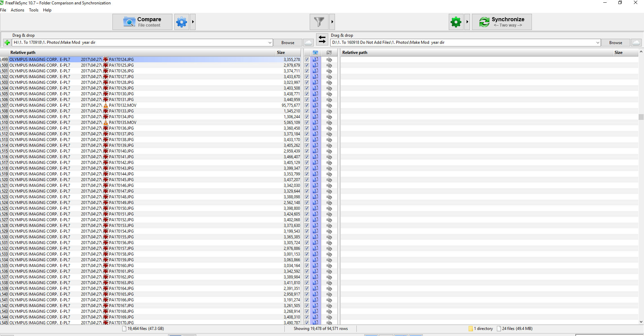Open filter settings funnel icon
Image resolution: width=644 pixels, height=336 pixels.
point(319,22)
